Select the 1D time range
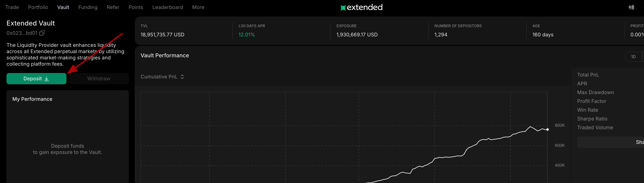Screen dimensions: 644x183 click(633, 57)
